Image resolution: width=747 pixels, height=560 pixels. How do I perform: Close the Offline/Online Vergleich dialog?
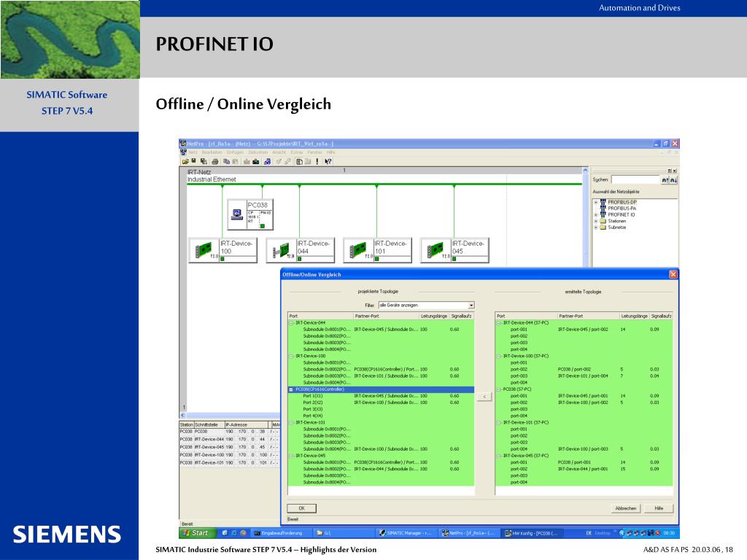pyautogui.click(x=673, y=274)
